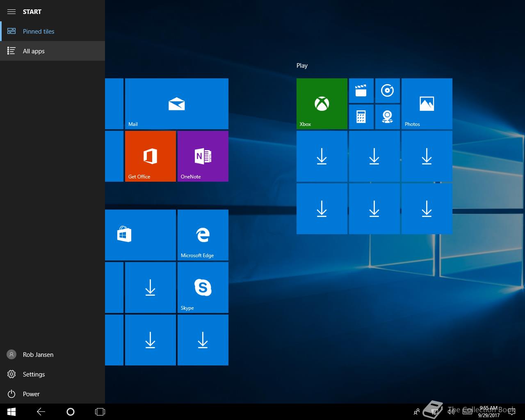Viewport: 525px width, 420px height.
Task: Open the Groove Music disc tile
Action: (388, 91)
